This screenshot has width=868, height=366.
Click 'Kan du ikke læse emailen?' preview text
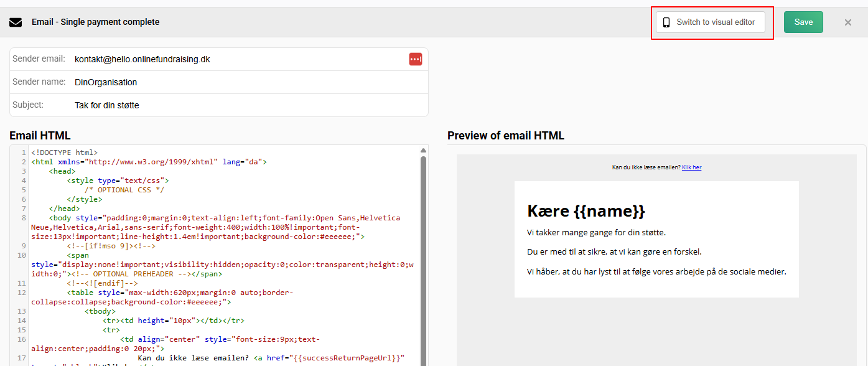tap(646, 167)
